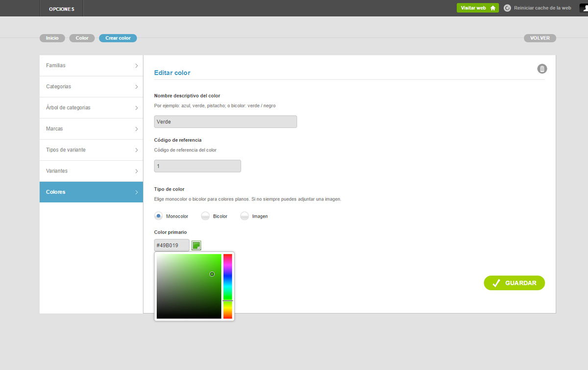Click the Código de referencia label
The height and width of the screenshot is (370, 588).
click(x=178, y=140)
